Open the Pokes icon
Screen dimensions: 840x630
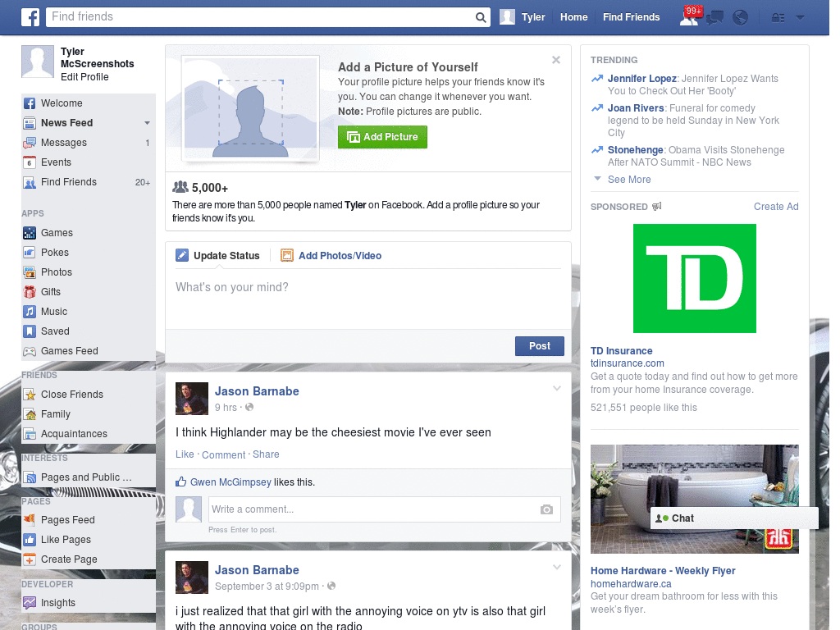(x=30, y=253)
